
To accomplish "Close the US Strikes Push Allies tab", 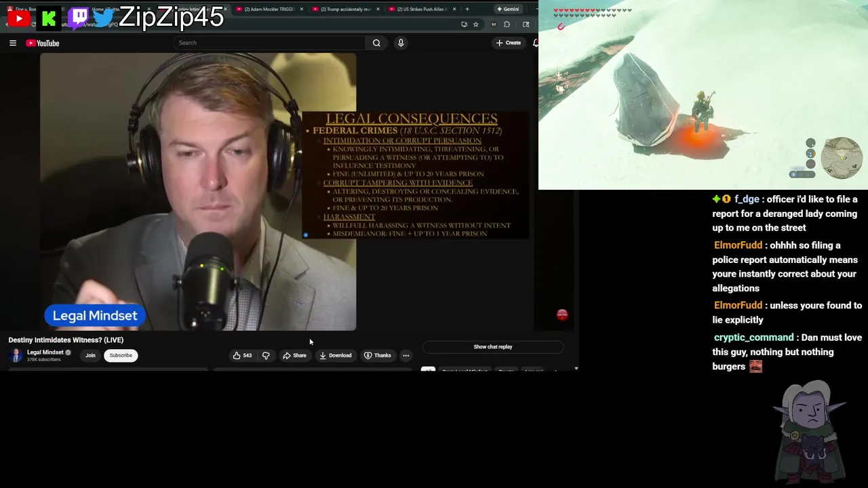I will pyautogui.click(x=454, y=9).
